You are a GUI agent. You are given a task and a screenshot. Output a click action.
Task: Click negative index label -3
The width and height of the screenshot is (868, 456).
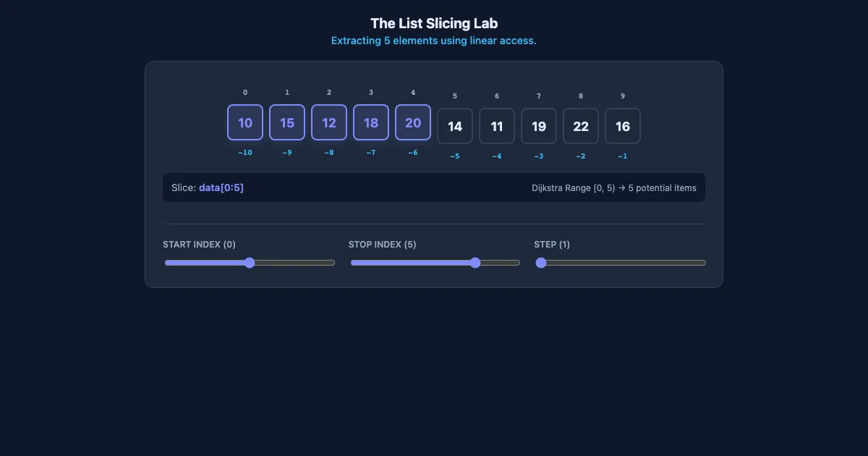coord(539,156)
